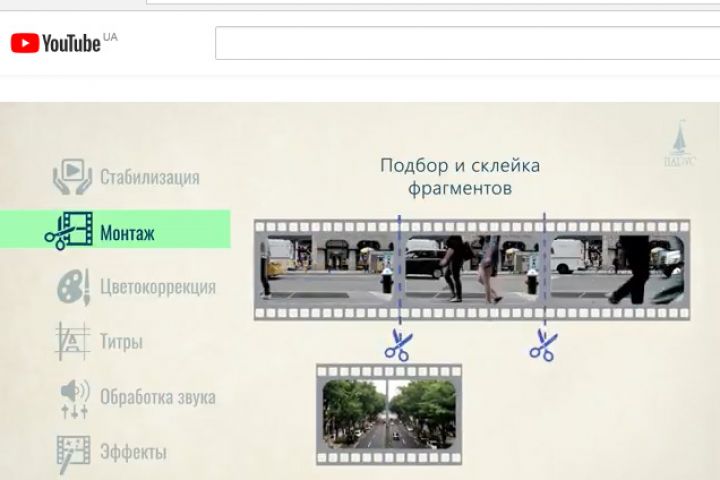
Task: Click the UA country code next to YouTube
Action: pos(110,37)
